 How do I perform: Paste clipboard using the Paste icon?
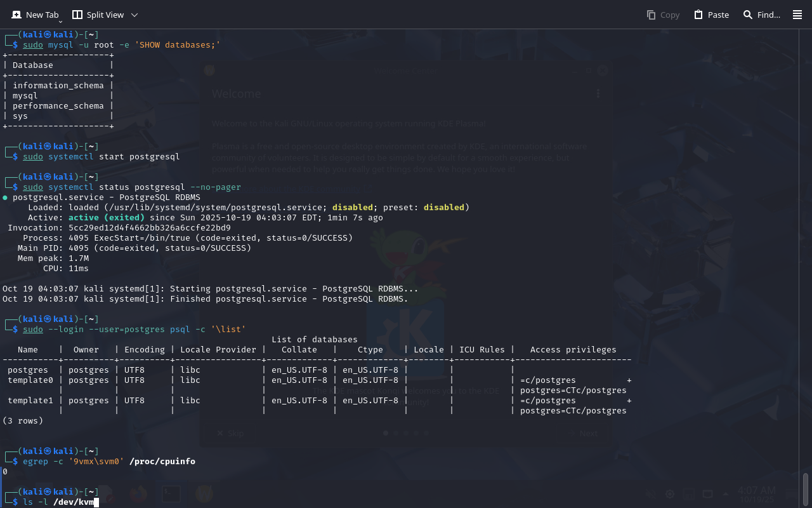[x=698, y=15]
